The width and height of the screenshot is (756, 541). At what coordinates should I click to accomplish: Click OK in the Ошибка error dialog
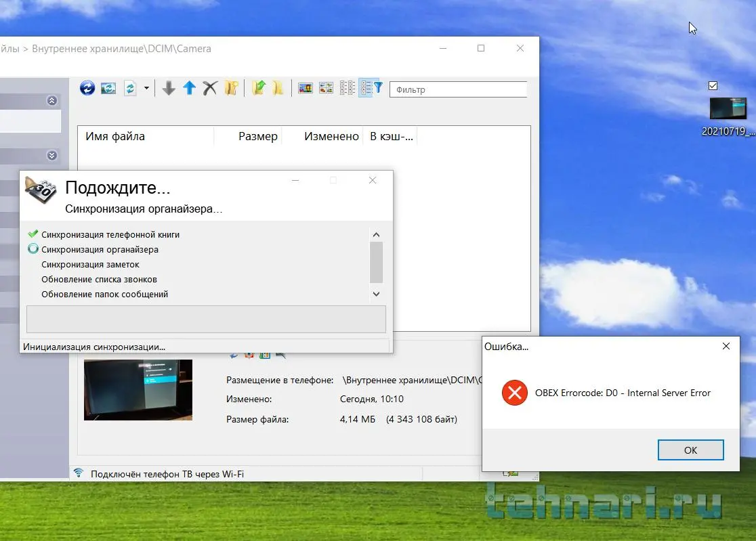click(690, 450)
